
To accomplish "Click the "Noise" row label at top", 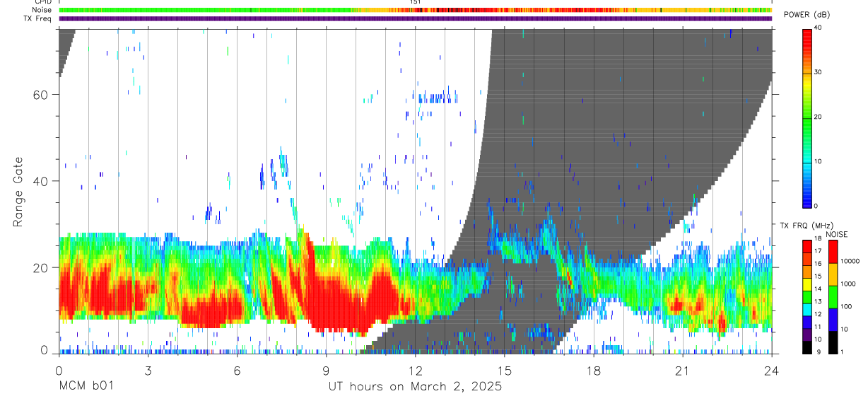I will 42,10.
